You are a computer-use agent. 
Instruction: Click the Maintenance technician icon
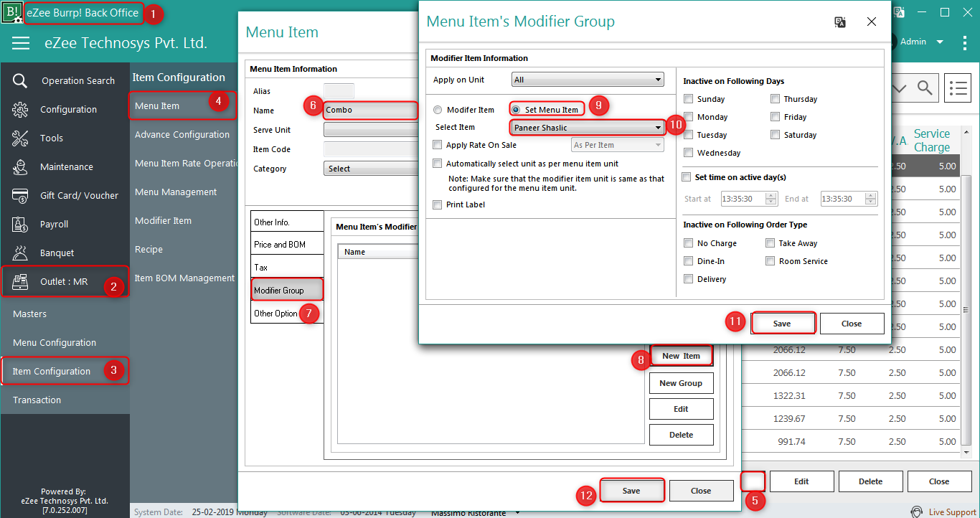click(x=20, y=166)
